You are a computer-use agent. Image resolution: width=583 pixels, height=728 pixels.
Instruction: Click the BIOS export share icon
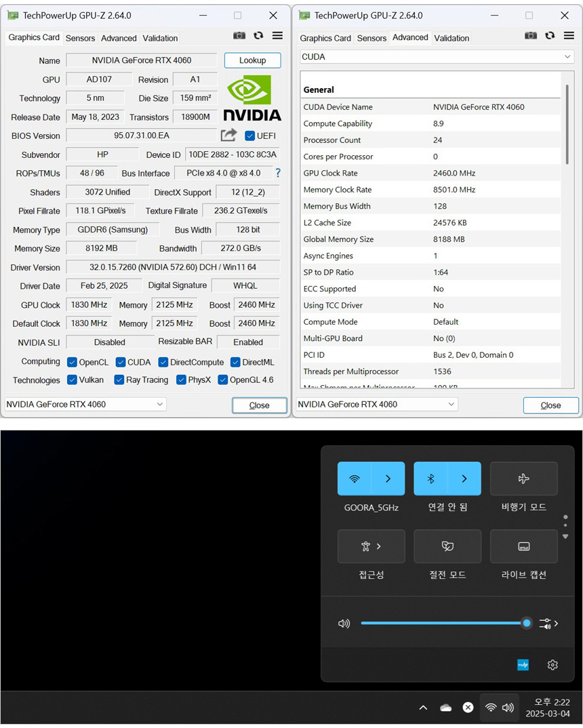pyautogui.click(x=229, y=135)
